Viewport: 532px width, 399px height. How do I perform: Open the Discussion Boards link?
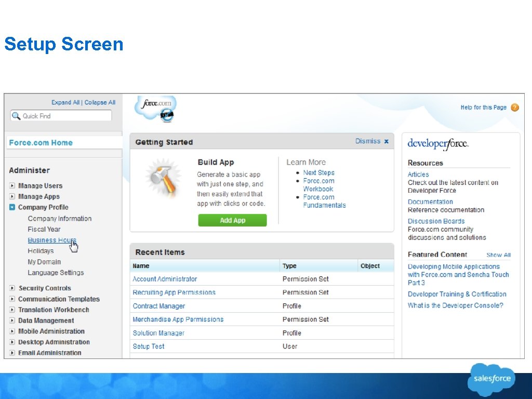click(x=436, y=221)
